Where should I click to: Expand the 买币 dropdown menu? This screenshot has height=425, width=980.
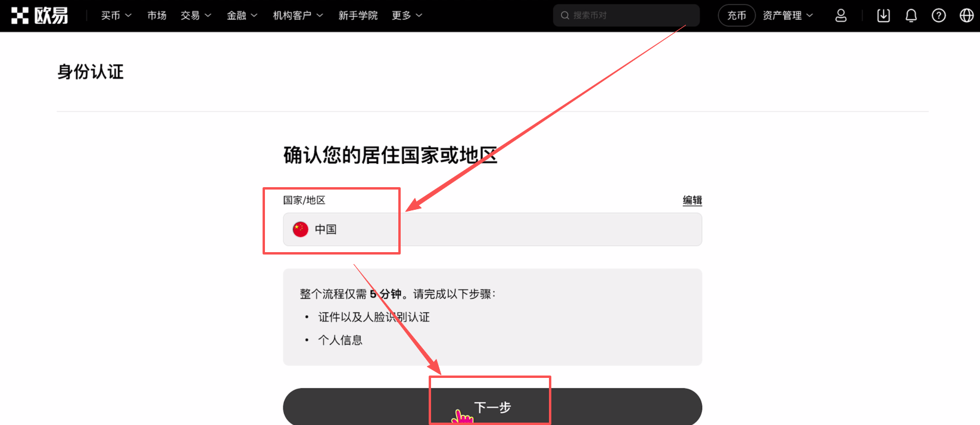pyautogui.click(x=116, y=15)
